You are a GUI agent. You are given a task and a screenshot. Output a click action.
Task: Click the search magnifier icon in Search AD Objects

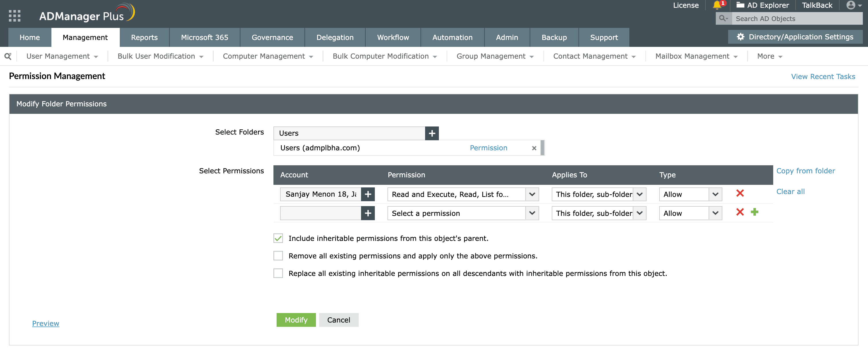(x=723, y=19)
